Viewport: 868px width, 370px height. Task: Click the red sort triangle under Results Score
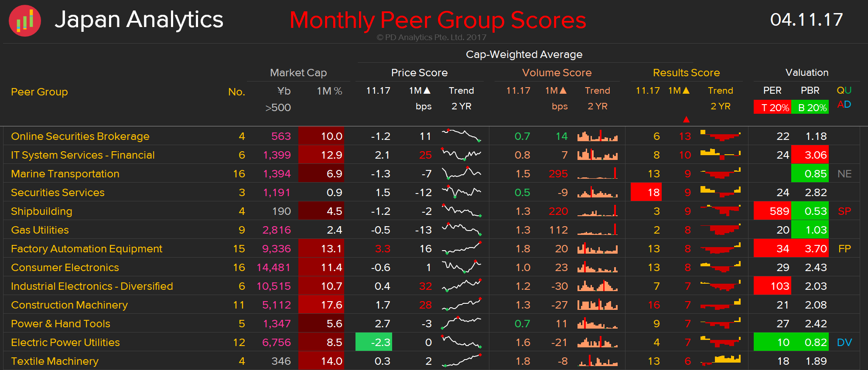(x=686, y=119)
